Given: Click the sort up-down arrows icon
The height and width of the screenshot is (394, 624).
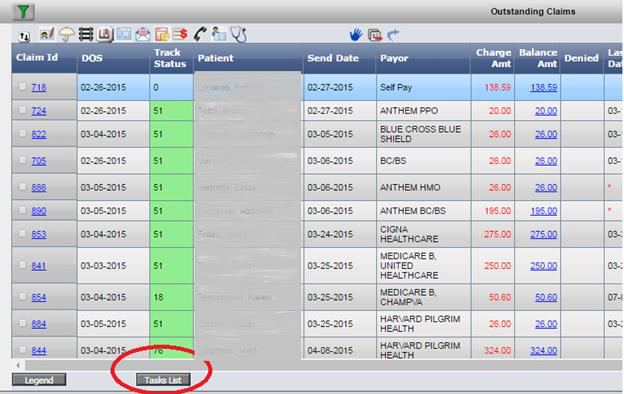Looking at the screenshot, I should (x=24, y=37).
